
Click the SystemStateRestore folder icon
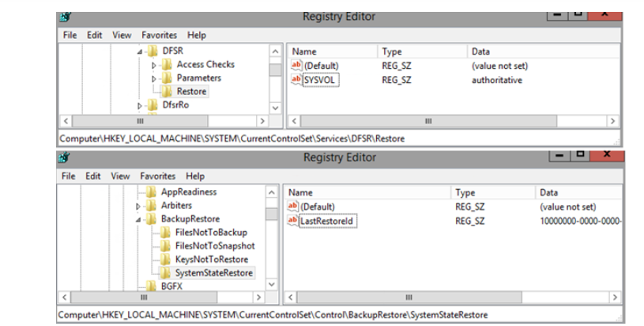point(165,273)
